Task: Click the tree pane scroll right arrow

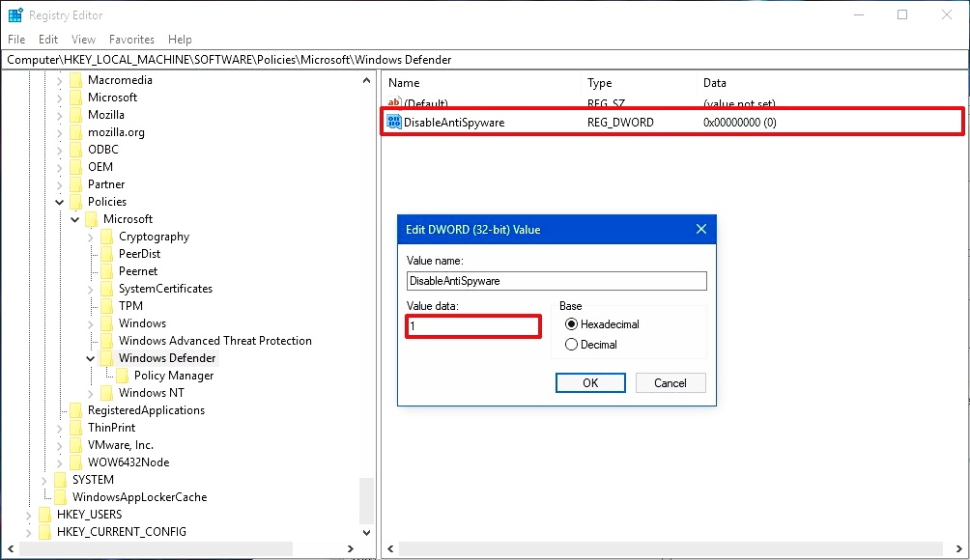Action: (x=350, y=548)
